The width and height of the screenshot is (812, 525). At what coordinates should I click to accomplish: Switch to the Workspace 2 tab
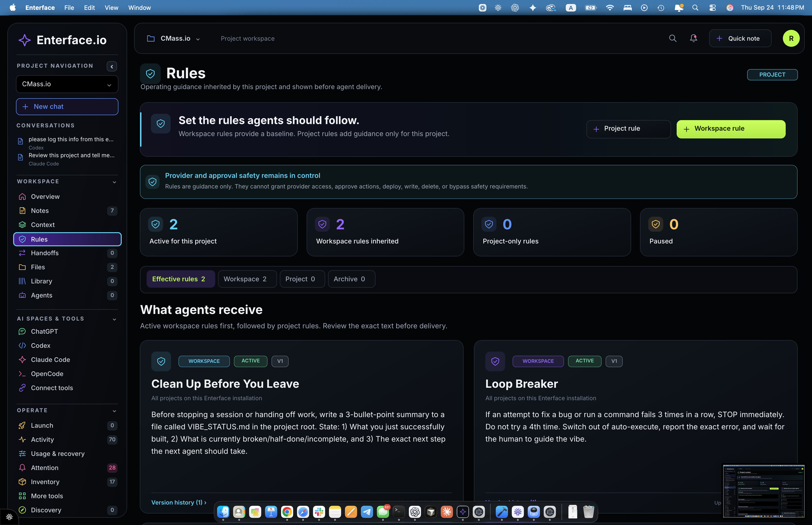point(247,279)
